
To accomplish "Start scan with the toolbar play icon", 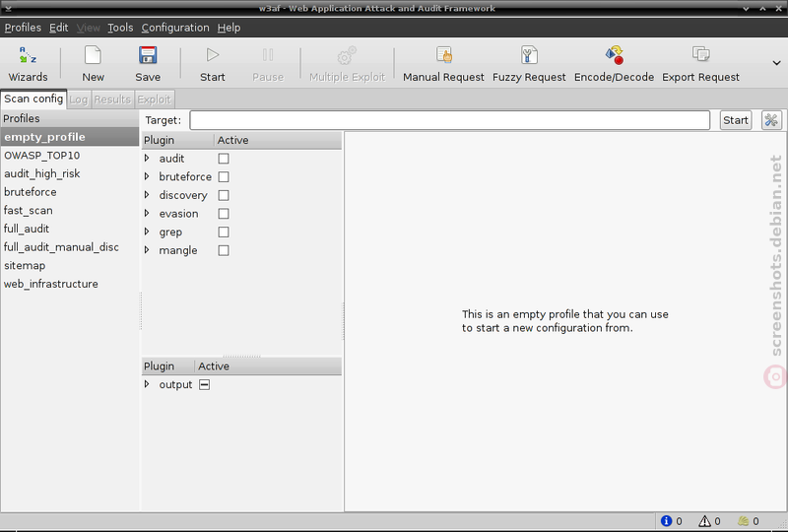I will [213, 55].
